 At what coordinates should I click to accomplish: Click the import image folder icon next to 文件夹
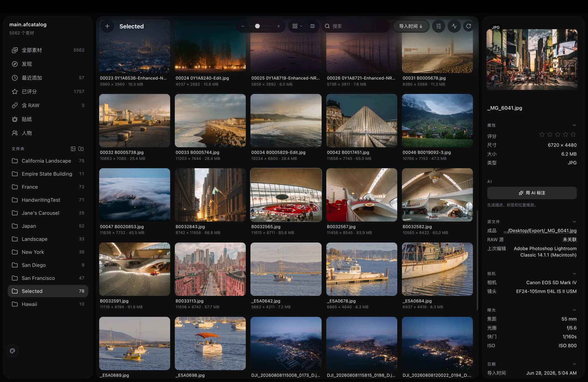[73, 149]
